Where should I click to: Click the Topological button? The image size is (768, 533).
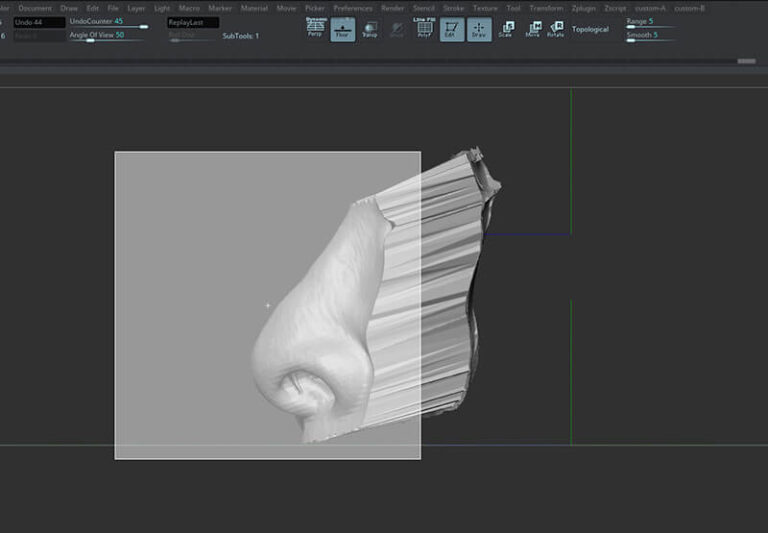pos(590,29)
